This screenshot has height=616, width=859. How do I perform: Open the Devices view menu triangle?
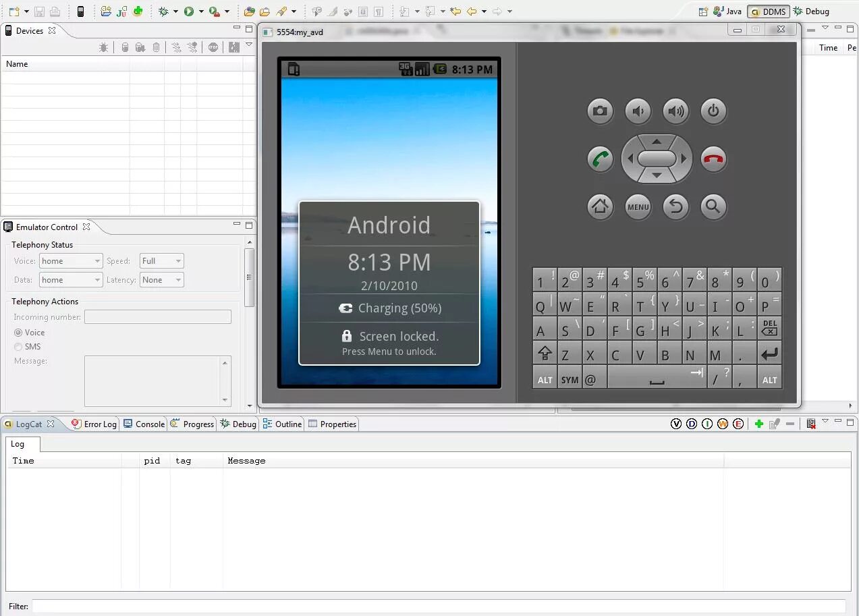[249, 45]
